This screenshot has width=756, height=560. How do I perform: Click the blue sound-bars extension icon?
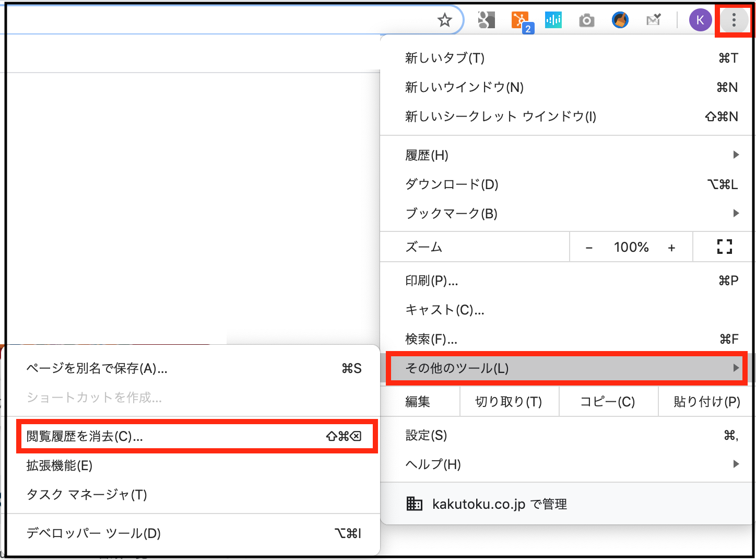click(553, 20)
